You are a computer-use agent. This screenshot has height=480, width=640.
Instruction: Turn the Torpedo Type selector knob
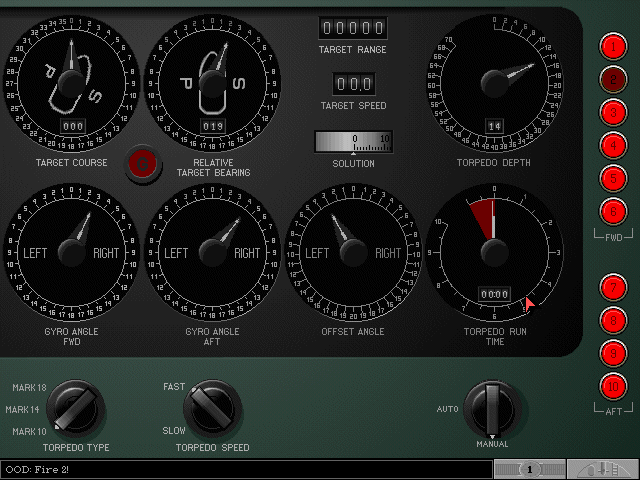(75, 407)
